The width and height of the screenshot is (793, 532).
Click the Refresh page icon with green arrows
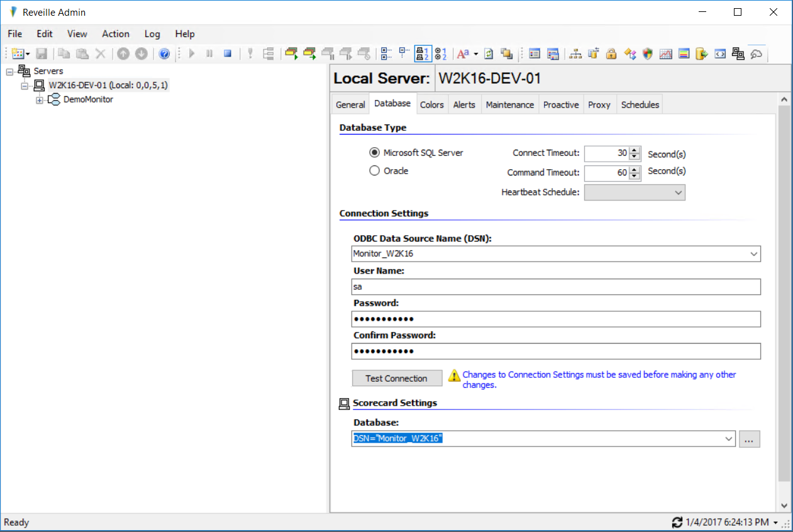point(489,54)
